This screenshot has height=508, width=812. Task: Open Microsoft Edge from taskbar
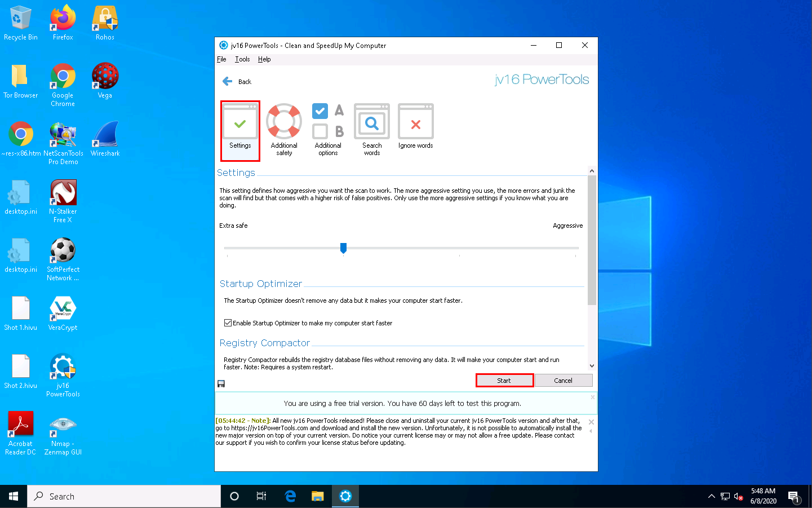290,496
